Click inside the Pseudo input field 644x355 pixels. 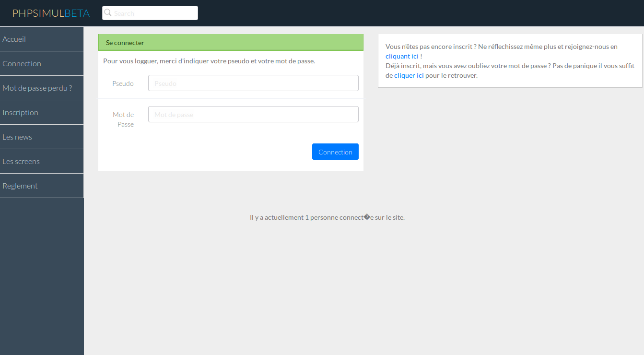tap(253, 83)
